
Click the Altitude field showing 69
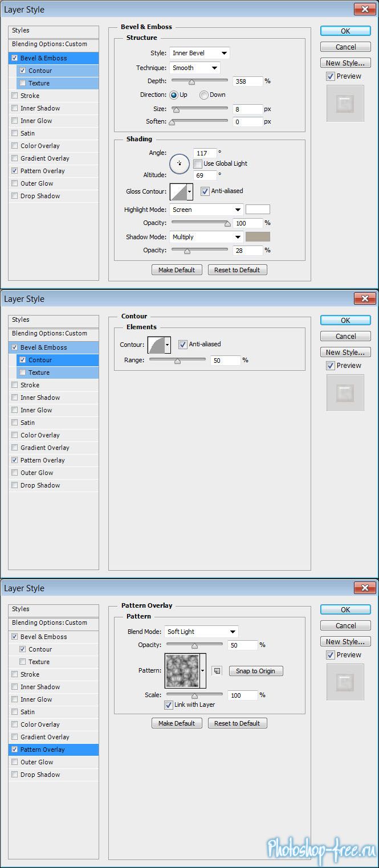pyautogui.click(x=204, y=175)
